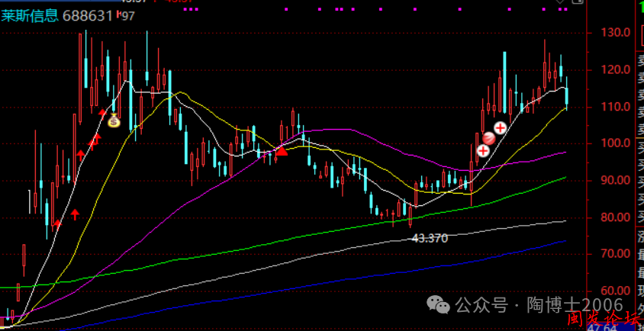Image resolution: width=644 pixels, height=331 pixels.
Task: Click the last cyan candlestick on the right
Action: (566, 95)
